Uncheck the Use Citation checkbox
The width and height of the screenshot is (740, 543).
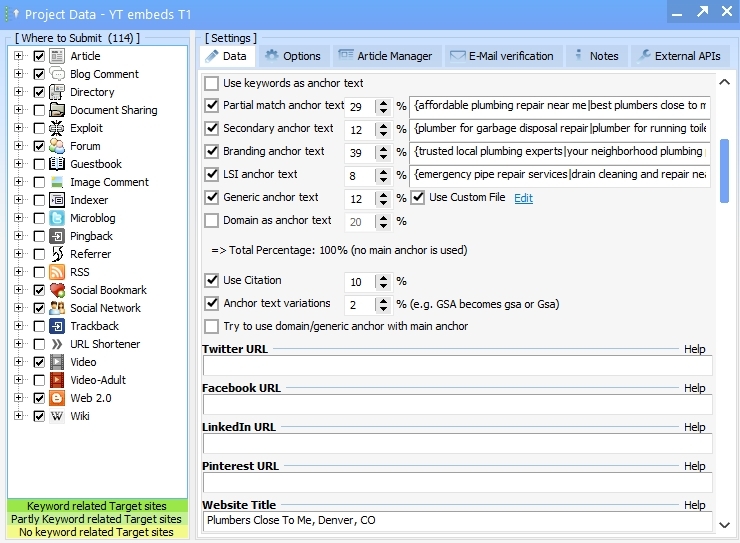pos(212,281)
